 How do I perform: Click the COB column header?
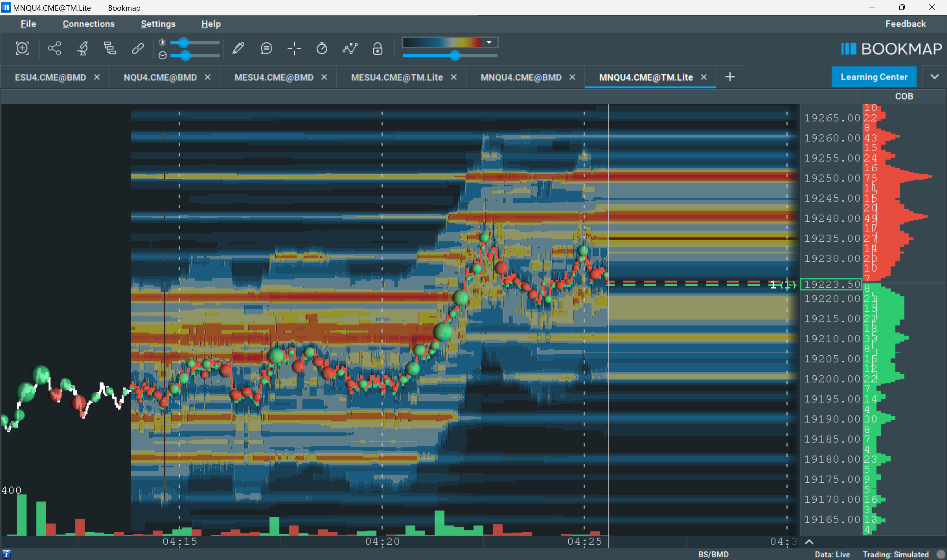tap(904, 96)
